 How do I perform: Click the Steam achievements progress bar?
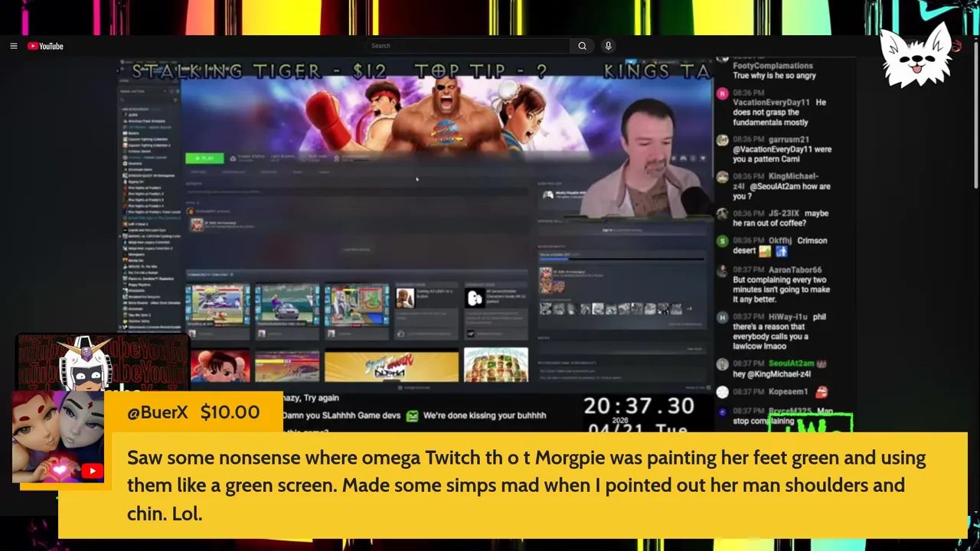(x=621, y=259)
